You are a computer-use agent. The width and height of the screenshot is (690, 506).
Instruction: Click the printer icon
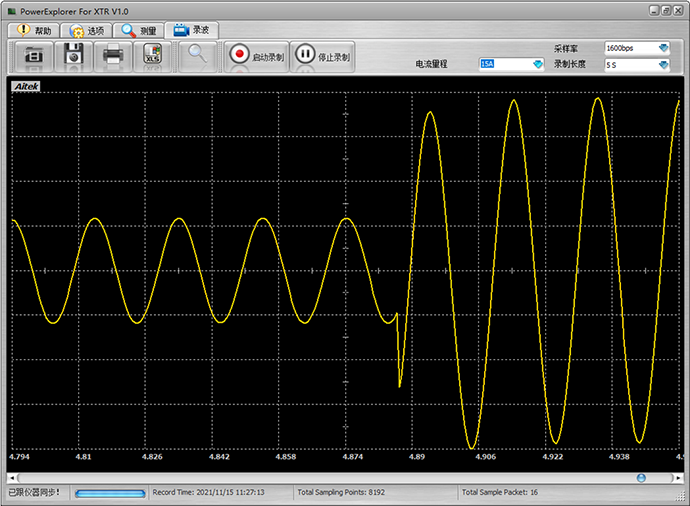[x=113, y=56]
